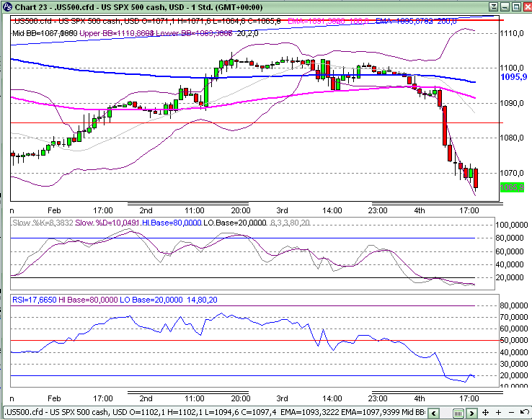Click the 8,3,3,80,20 stochastic parameters text
The image size is (532, 420).
click(290, 223)
